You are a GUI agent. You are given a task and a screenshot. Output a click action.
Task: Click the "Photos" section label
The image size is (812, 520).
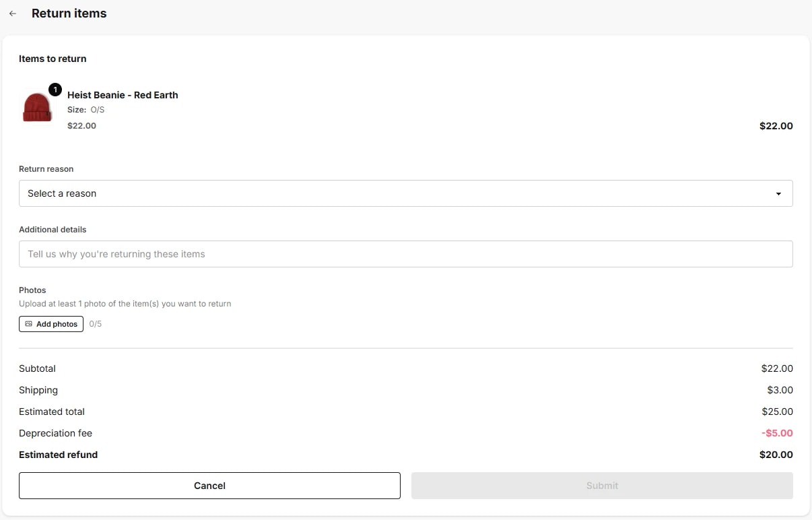point(32,290)
